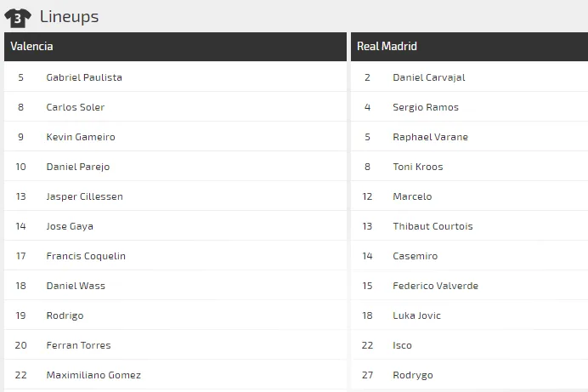Image resolution: width=588 pixels, height=392 pixels.
Task: Click on Kevin Gameiro
Action: tap(81, 137)
